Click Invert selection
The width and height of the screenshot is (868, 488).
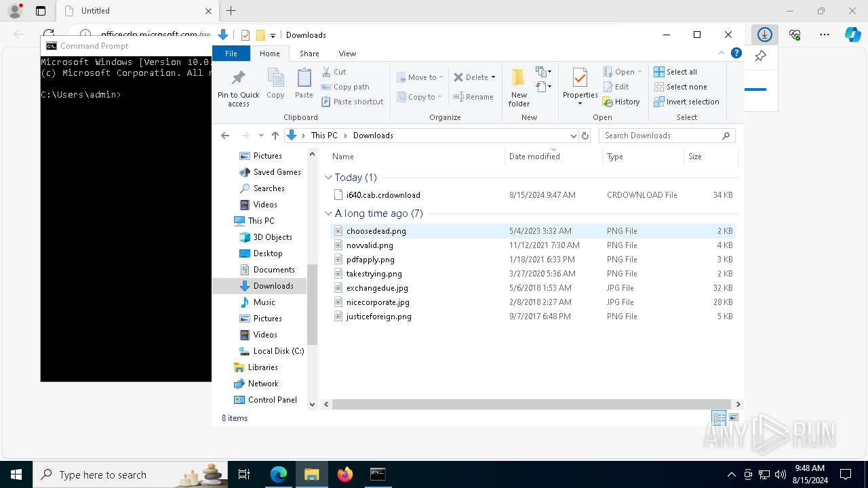pyautogui.click(x=686, y=102)
